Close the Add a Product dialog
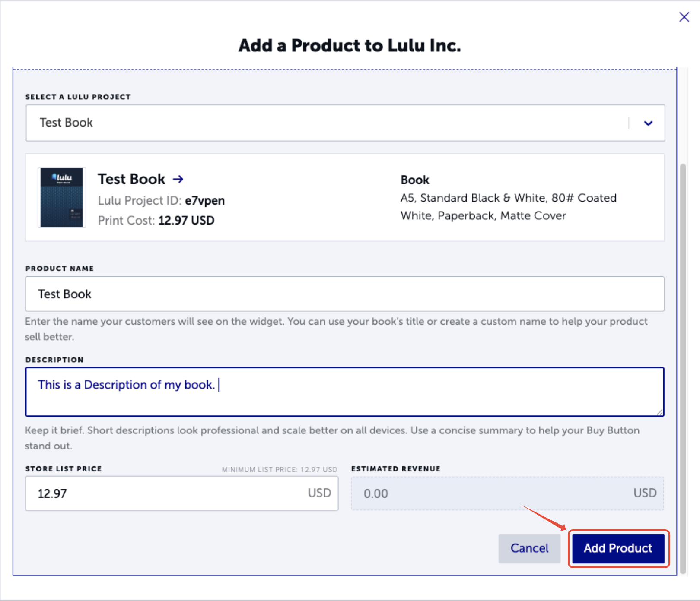This screenshot has height=601, width=700. point(684,17)
